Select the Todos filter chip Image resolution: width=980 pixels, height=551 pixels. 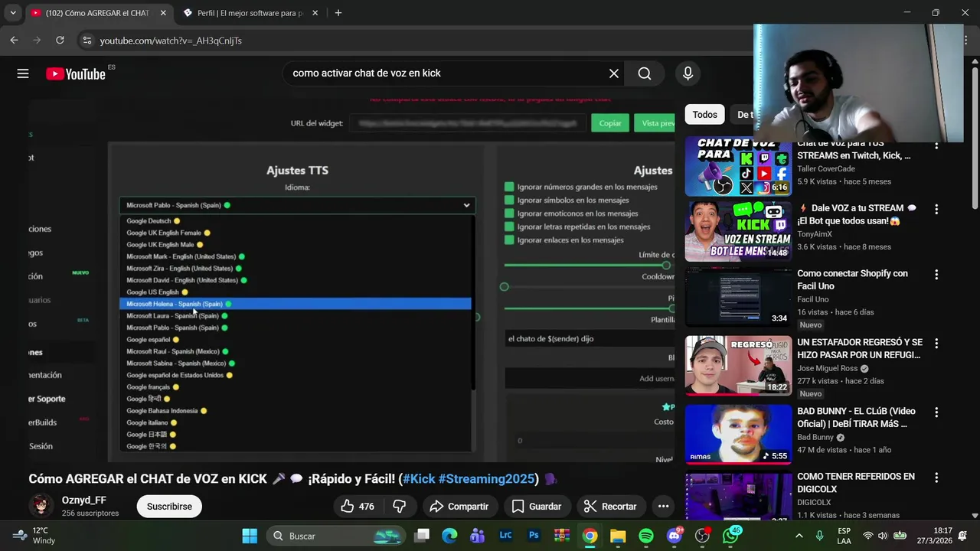coord(704,115)
